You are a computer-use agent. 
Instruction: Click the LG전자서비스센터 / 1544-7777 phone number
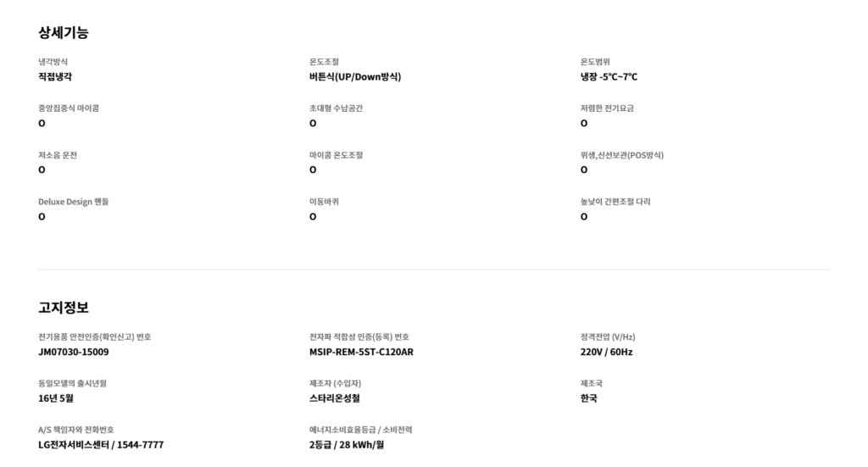coord(101,445)
